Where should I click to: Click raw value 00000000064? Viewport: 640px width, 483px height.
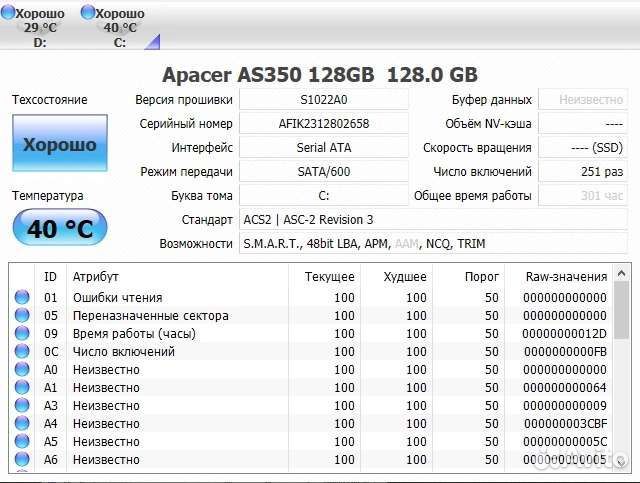point(565,387)
